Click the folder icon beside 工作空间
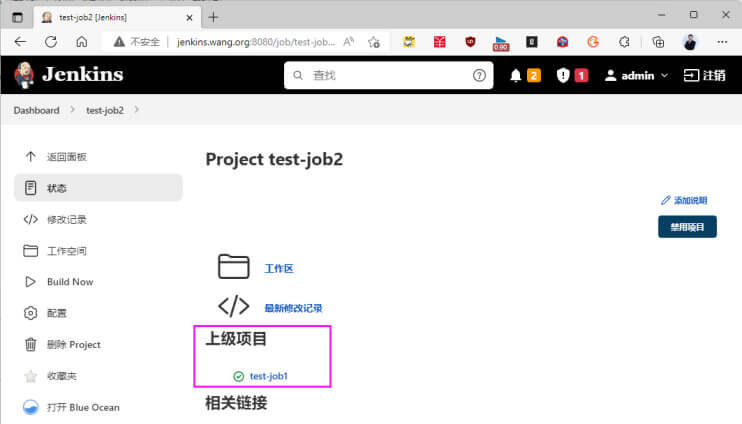Viewport: 742px width, 424px height. coord(31,251)
